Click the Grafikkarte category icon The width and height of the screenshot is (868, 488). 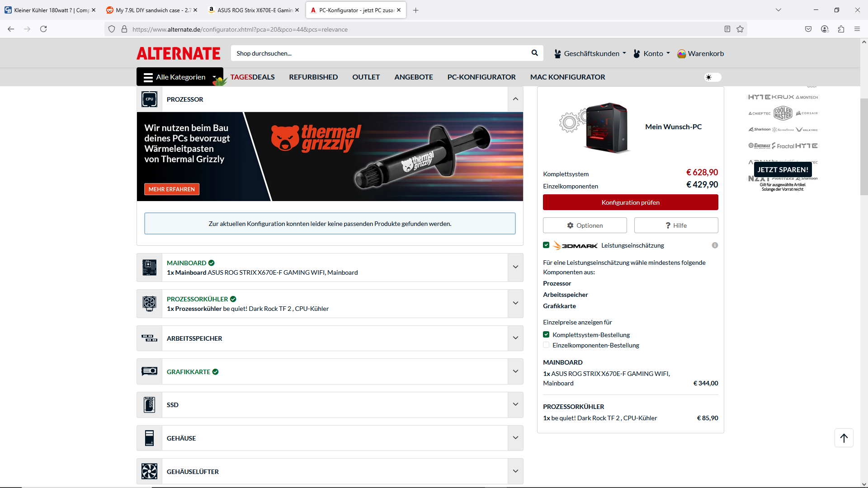(150, 371)
